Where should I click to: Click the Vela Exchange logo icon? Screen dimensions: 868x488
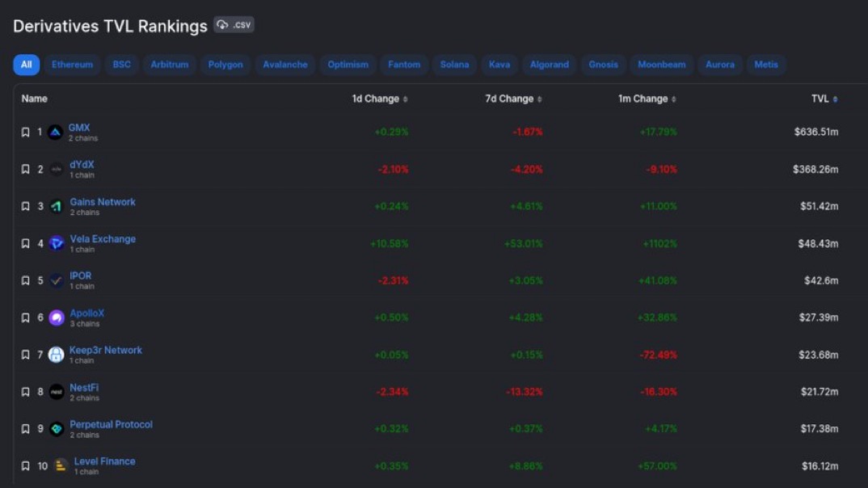[x=56, y=243]
